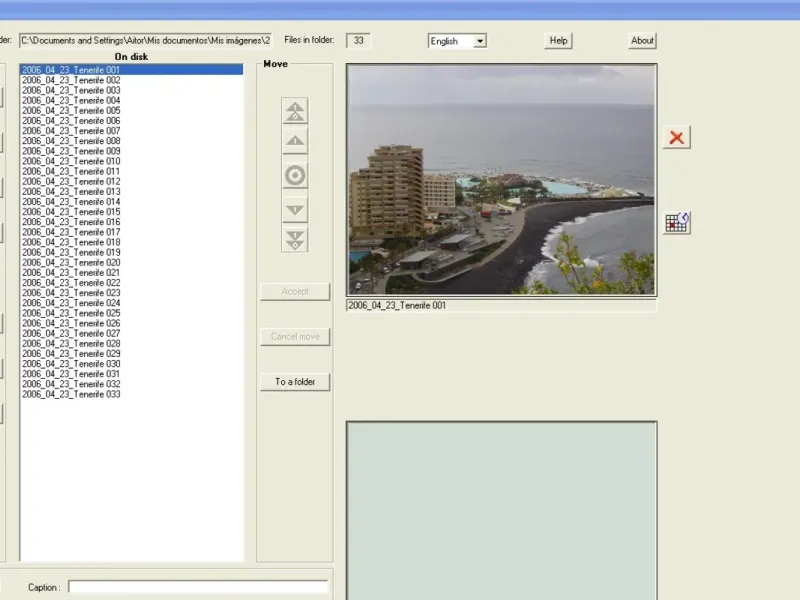The width and height of the screenshot is (800, 600).
Task: Click the move up one position arrow
Action: 295,141
